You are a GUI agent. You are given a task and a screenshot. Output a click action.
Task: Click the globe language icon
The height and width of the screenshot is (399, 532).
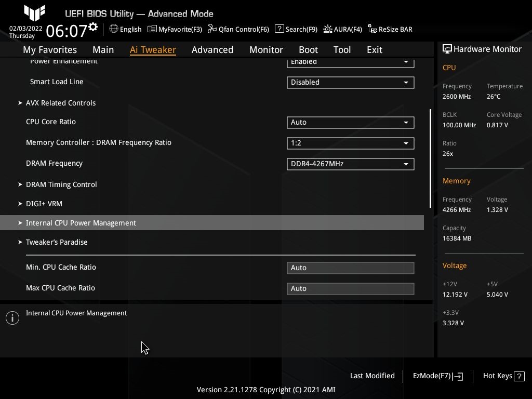tap(114, 29)
